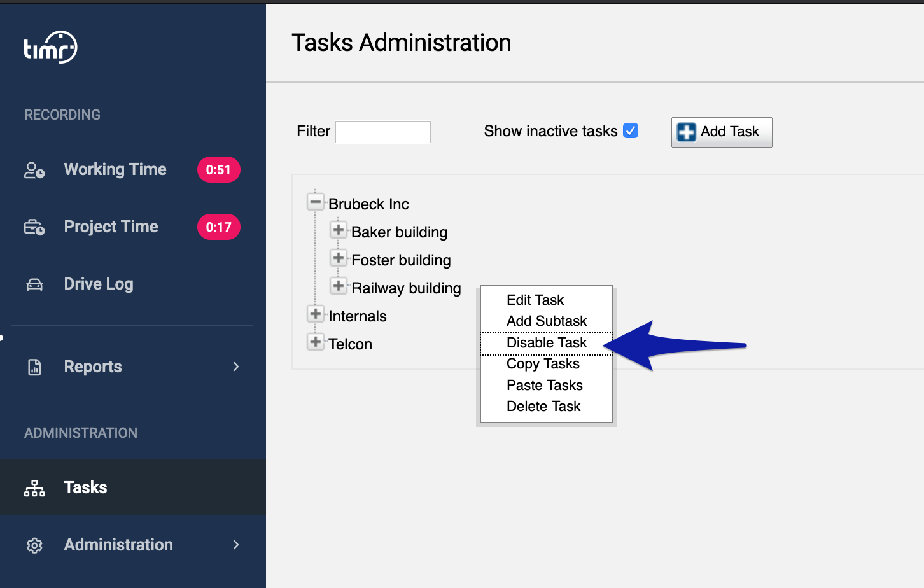Select Disable Task menu entry
Viewport: 924px width, 588px height.
[547, 343]
